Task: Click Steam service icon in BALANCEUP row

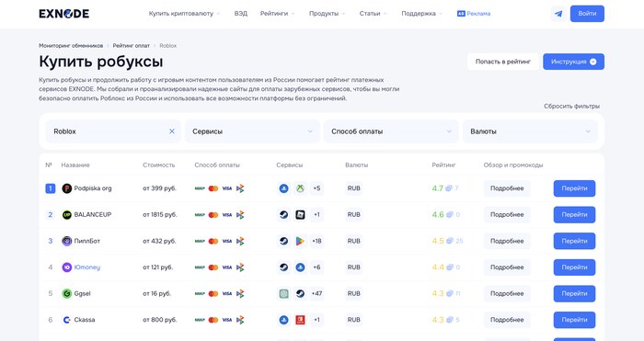Action: click(283, 214)
